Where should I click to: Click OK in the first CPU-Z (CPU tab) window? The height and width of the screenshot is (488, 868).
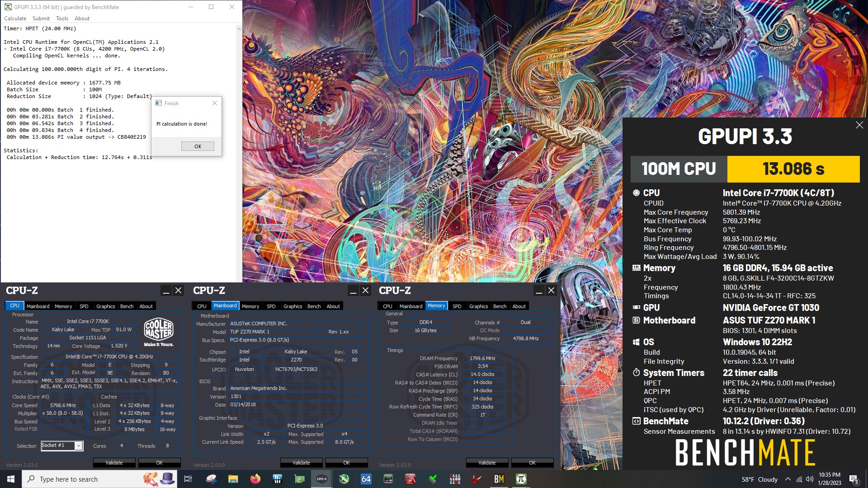[160, 463]
